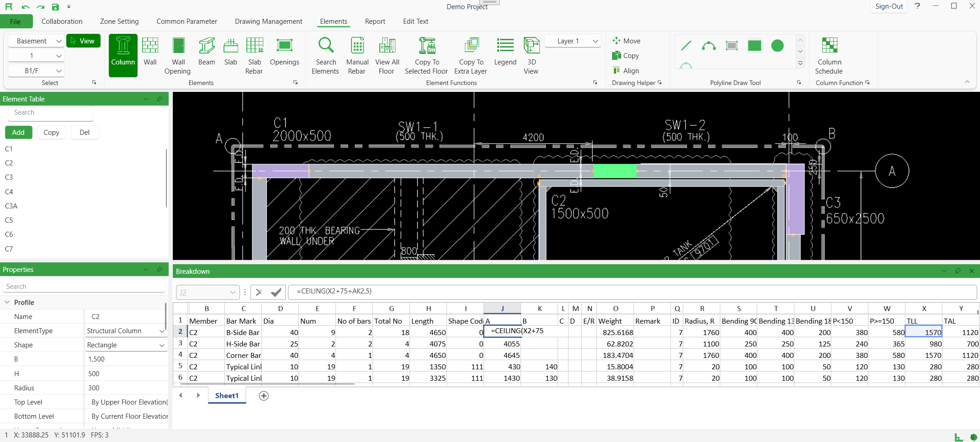Select C3A in the element list

[x=11, y=206]
